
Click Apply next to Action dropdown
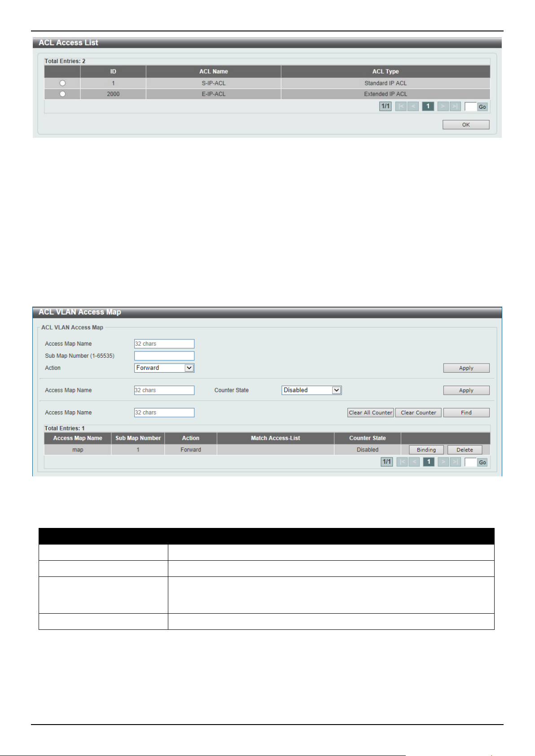point(466,368)
